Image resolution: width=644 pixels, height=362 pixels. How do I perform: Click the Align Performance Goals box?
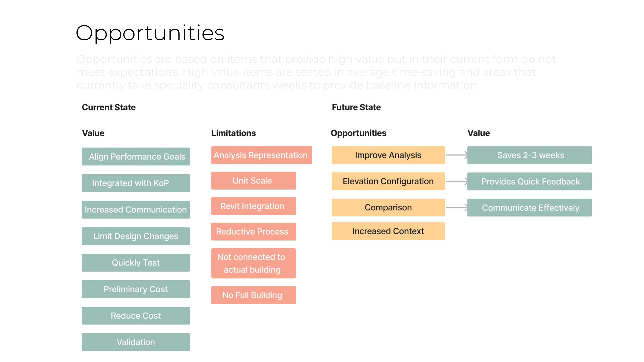[x=136, y=156]
